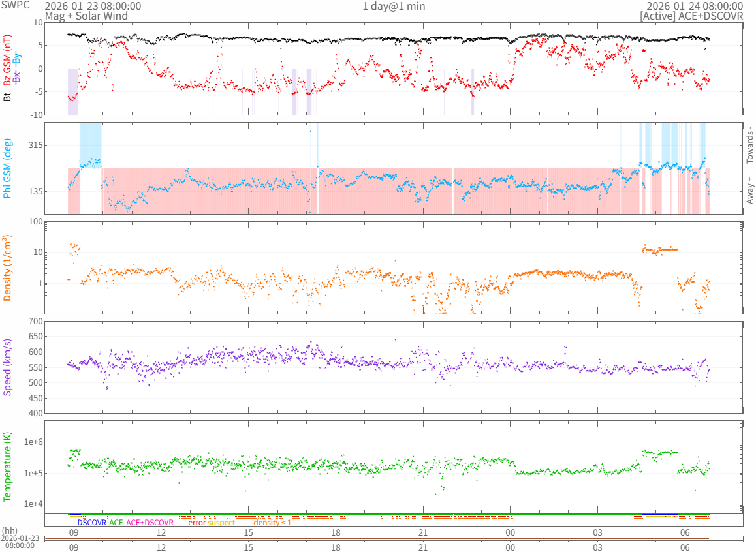The height and width of the screenshot is (552, 756).
Task: Click the Speed (km/s) axis label
Action: click(8, 367)
